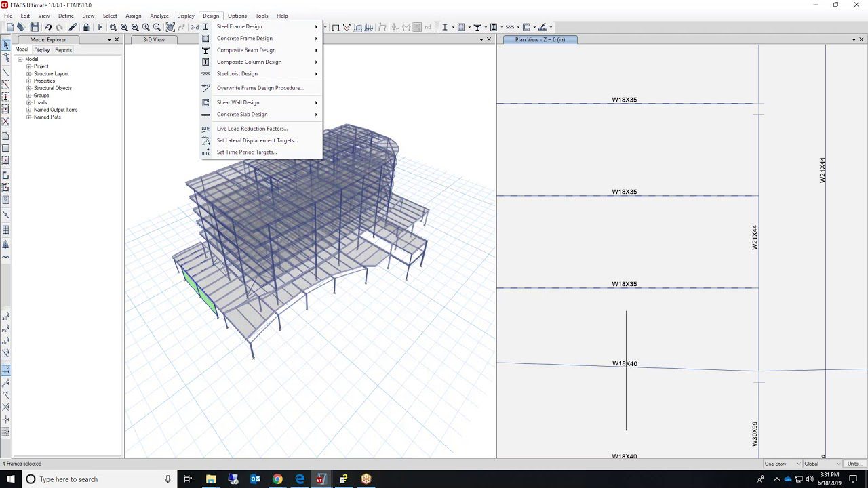Open the Options menu
Viewport: 868px width, 488px height.
pyautogui.click(x=237, y=16)
